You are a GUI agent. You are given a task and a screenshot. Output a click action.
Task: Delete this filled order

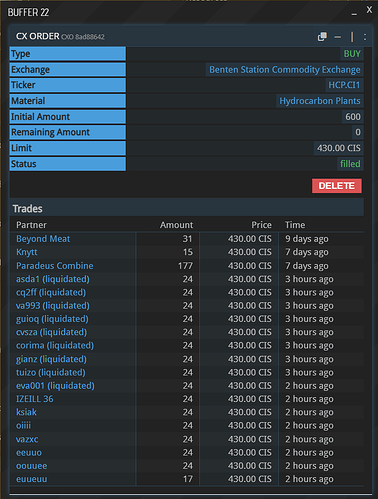(x=337, y=186)
